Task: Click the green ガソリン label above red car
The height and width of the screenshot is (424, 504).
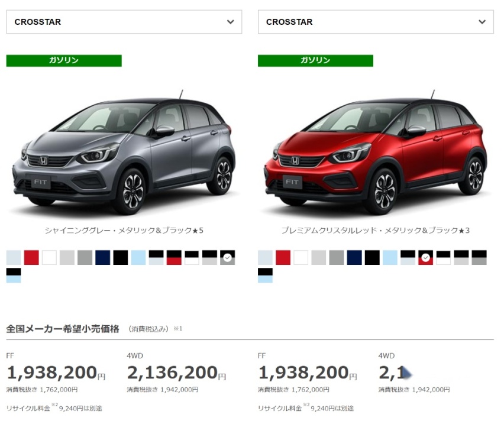Action: pos(316,61)
